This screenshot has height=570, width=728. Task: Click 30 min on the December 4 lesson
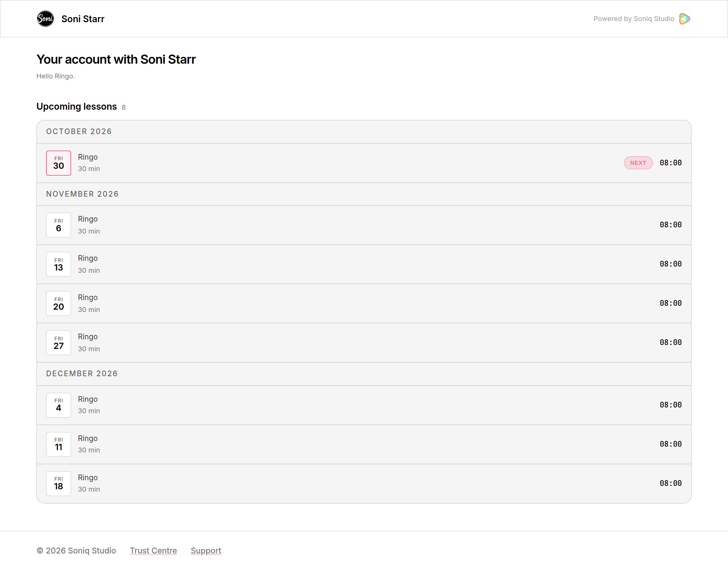[89, 411]
